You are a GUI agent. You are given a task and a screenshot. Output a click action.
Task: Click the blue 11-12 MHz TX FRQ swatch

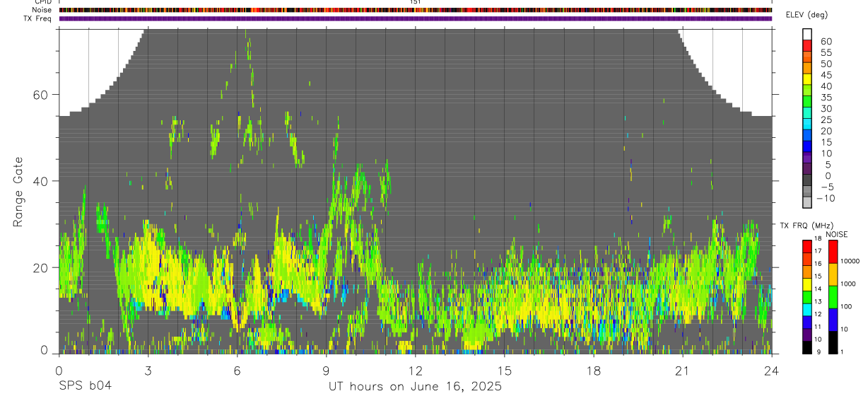coord(808,321)
